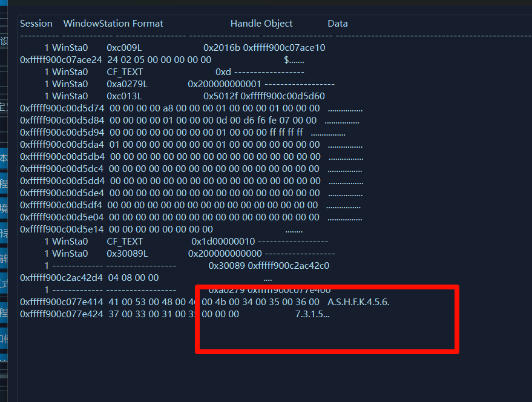Click the Data column header
The width and height of the screenshot is (532, 402).
point(338,24)
